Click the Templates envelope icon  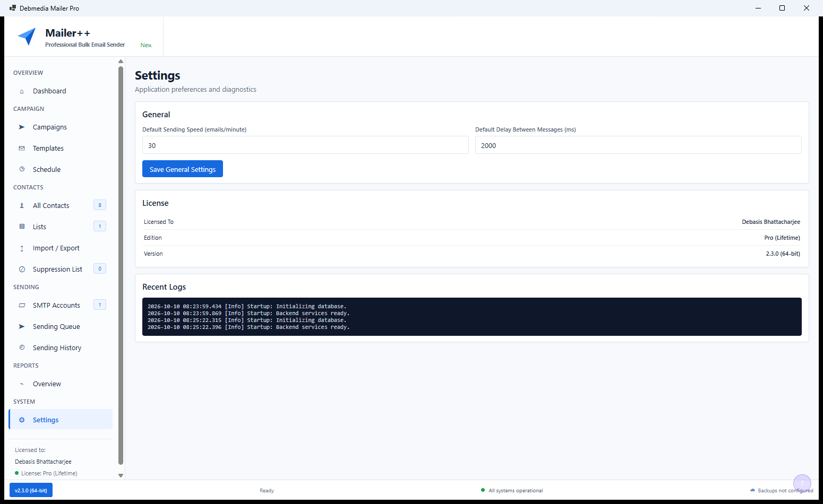(x=22, y=149)
